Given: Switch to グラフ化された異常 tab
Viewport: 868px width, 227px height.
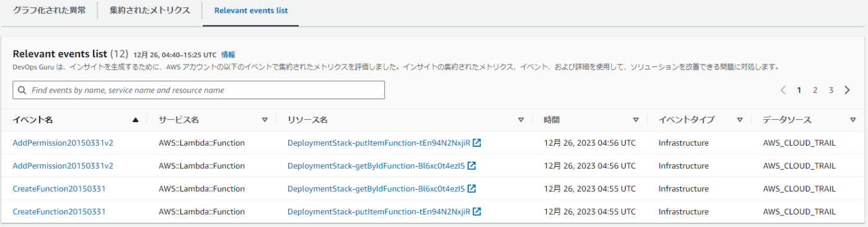Looking at the screenshot, I should pyautogui.click(x=50, y=11).
